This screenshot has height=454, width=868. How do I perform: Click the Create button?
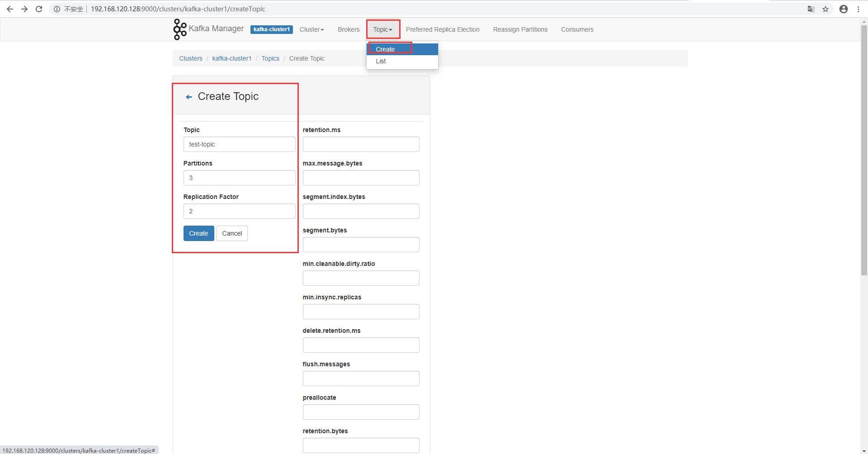(198, 233)
